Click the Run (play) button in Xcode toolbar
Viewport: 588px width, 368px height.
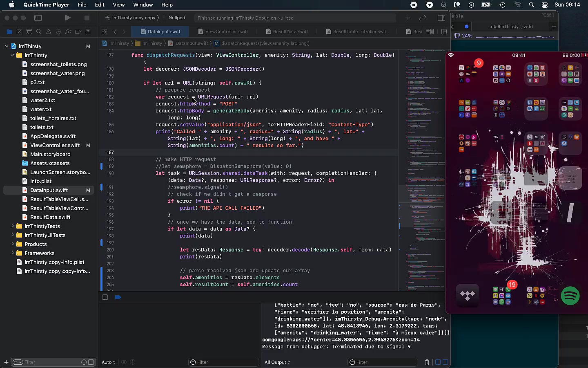[x=68, y=18]
